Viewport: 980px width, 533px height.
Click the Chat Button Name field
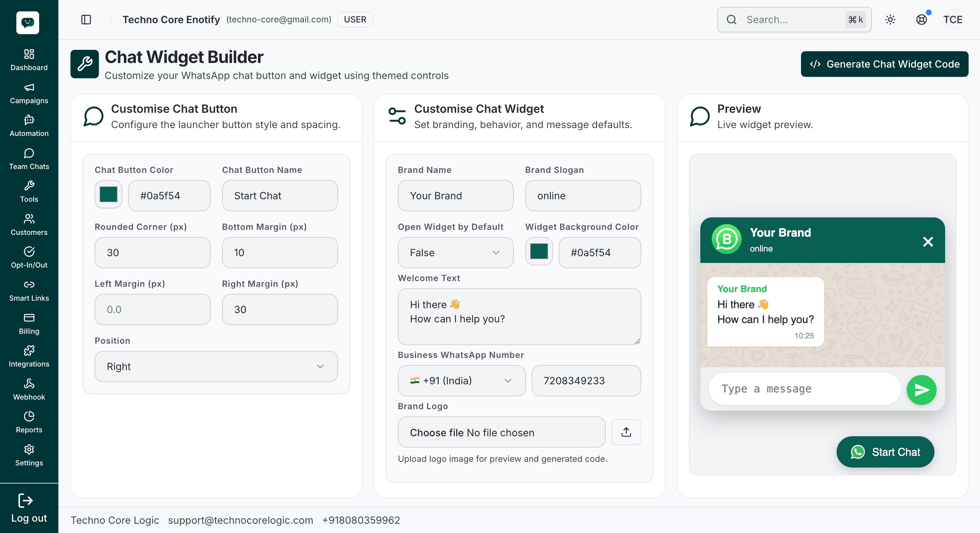pos(280,196)
